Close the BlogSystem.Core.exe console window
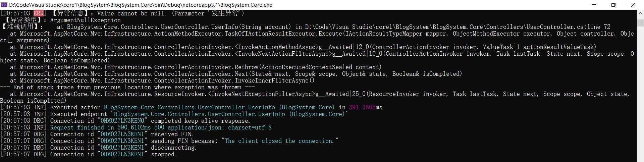 click(633, 5)
